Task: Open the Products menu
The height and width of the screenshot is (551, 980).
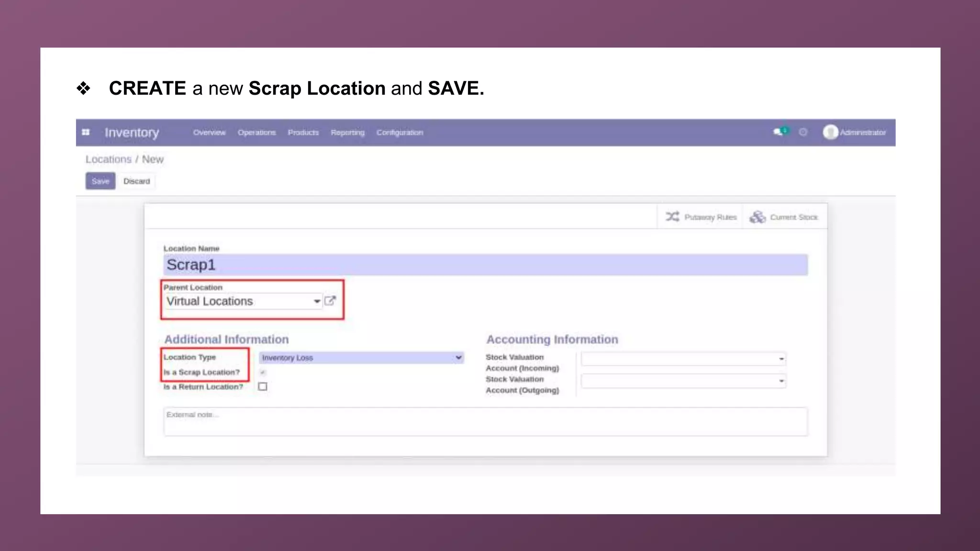Action: pos(303,132)
